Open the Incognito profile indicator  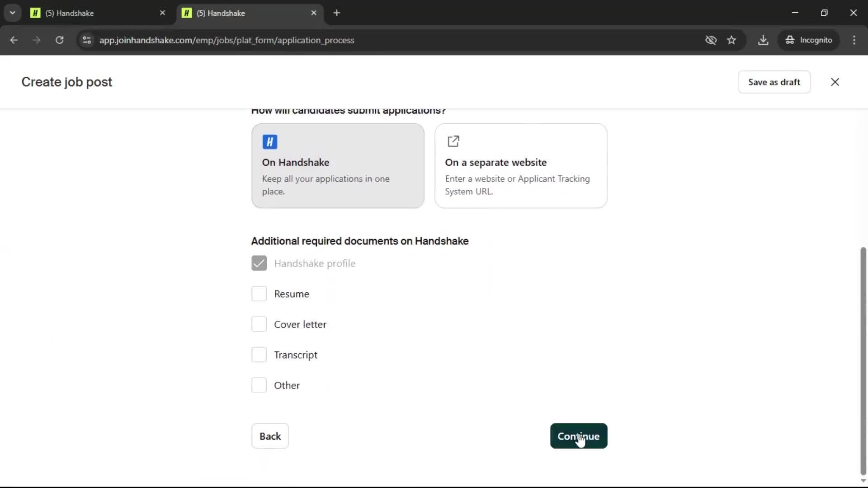tap(809, 40)
